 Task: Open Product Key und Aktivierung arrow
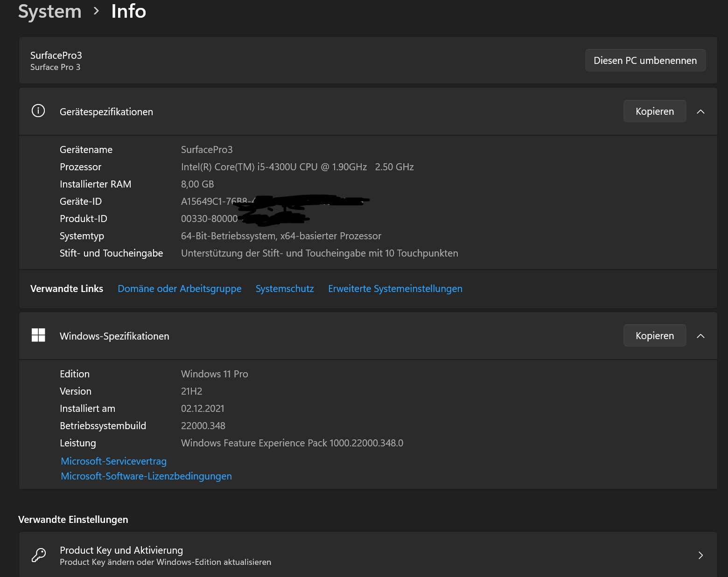tap(700, 555)
